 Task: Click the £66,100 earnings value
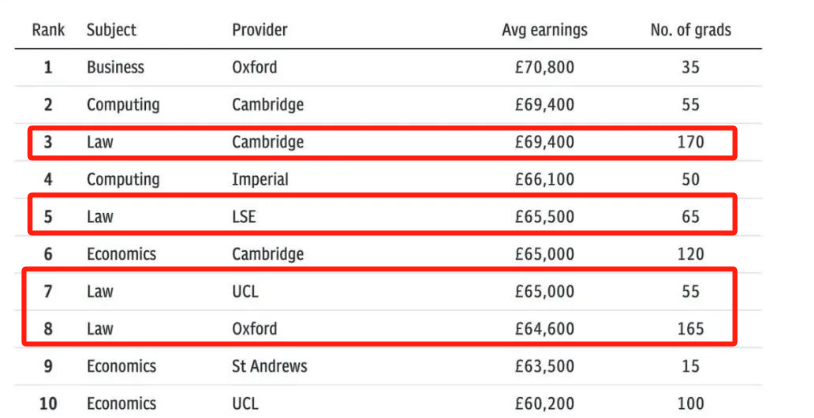[x=545, y=180]
